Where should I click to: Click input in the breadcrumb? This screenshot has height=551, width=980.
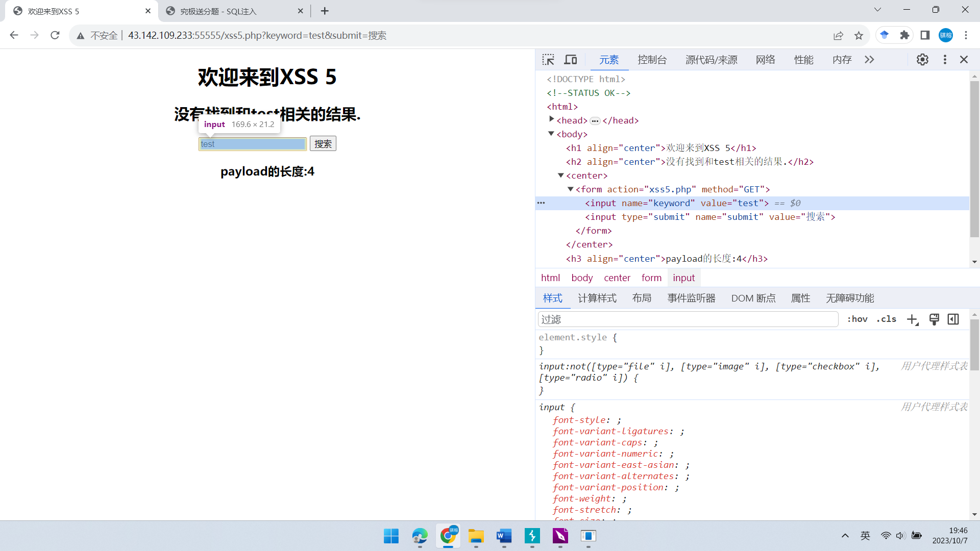[x=683, y=278]
